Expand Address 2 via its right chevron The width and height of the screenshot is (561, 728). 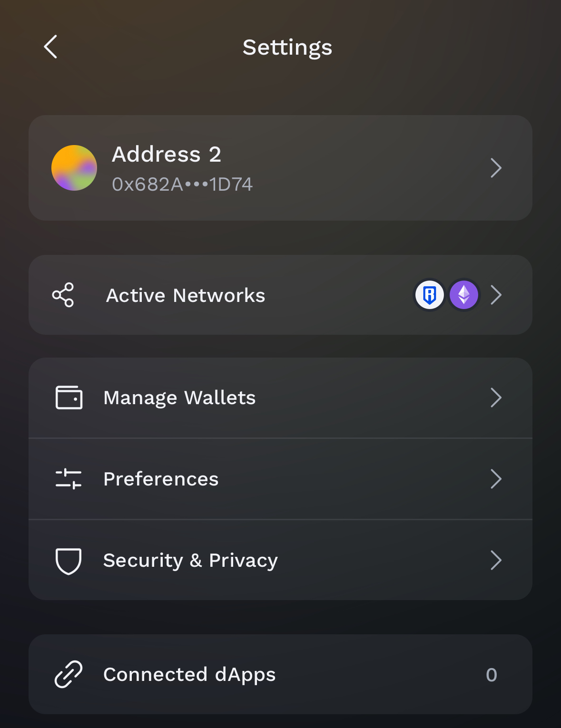point(496,168)
